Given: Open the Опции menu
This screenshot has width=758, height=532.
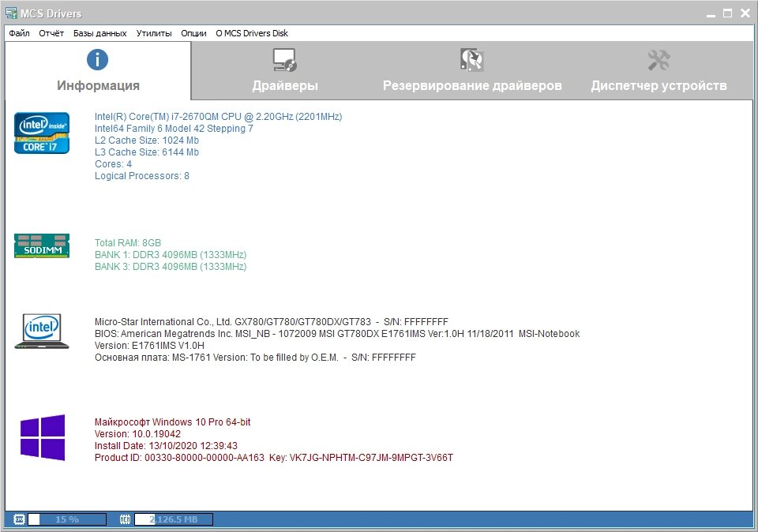Looking at the screenshot, I should click(193, 33).
